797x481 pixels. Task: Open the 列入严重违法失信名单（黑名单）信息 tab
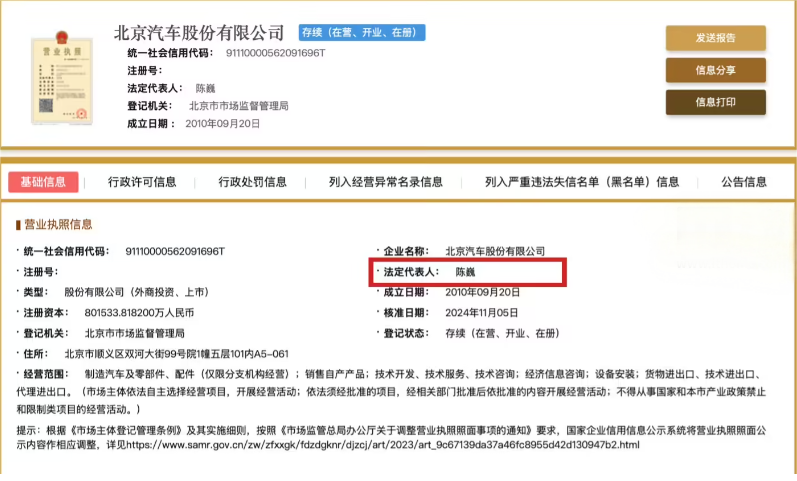point(582,182)
